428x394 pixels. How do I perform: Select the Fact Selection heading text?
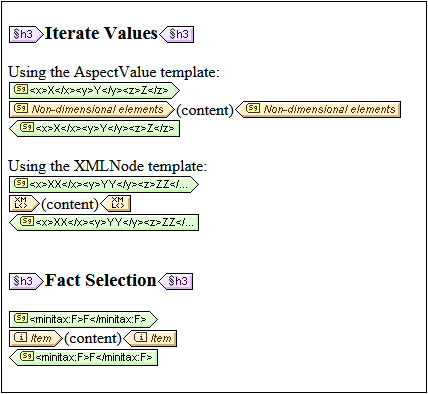coord(101,280)
